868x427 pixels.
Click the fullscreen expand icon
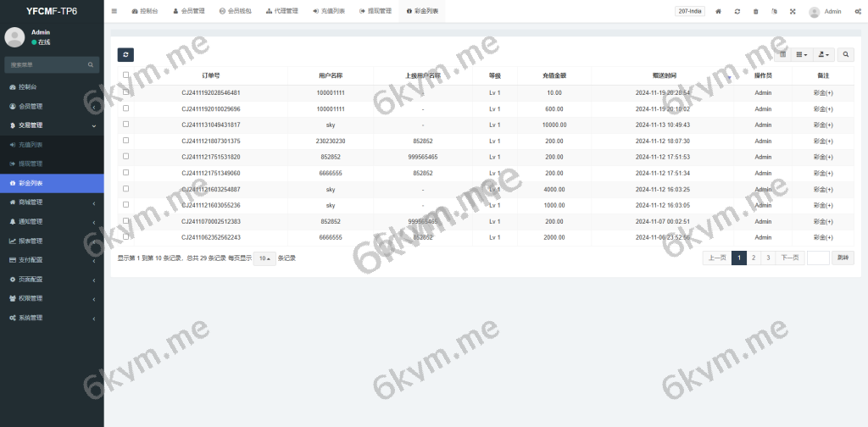pos(793,11)
